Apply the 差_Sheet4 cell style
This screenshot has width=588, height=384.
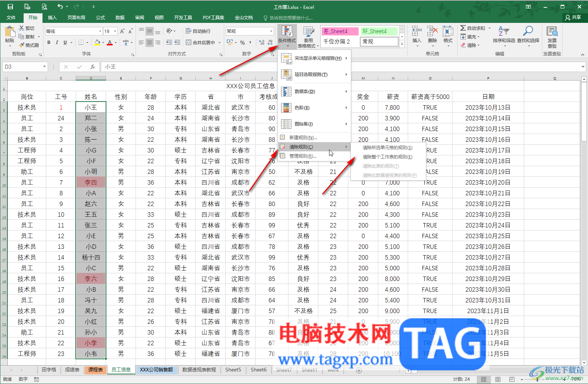(x=340, y=31)
